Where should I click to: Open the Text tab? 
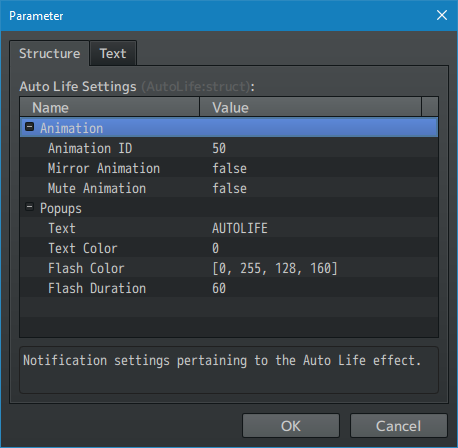coord(113,53)
